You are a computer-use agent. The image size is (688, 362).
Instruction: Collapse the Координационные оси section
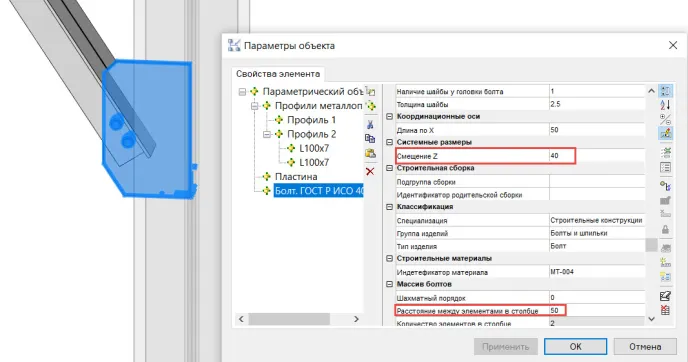coord(389,117)
